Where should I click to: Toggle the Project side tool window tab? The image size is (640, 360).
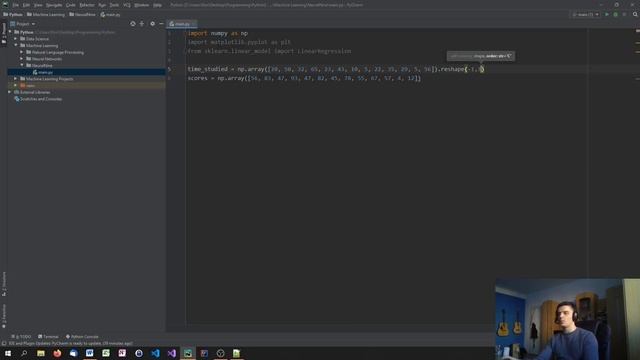4,33
